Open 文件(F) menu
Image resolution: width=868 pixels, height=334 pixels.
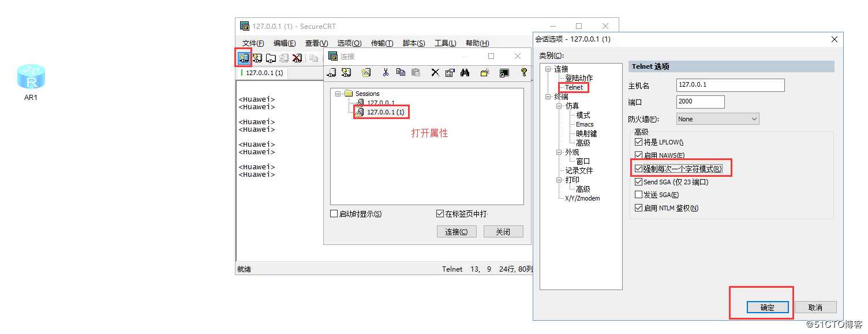pos(253,43)
